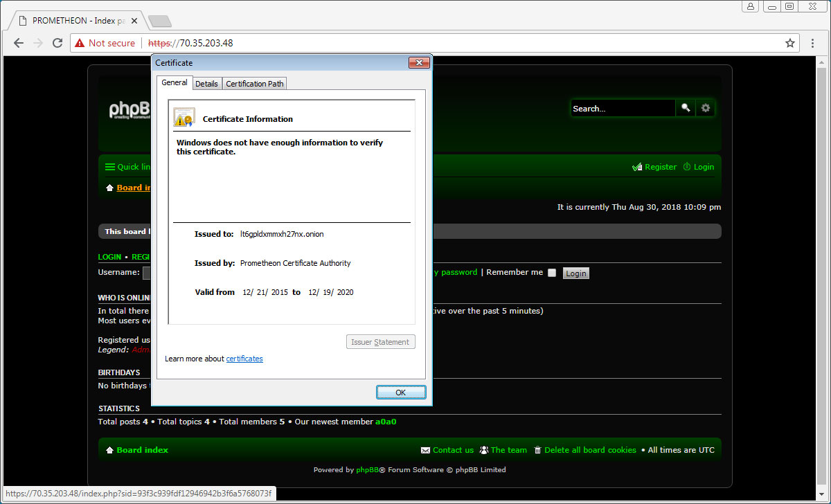
Task: Open a new browser tab
Action: 159,21
